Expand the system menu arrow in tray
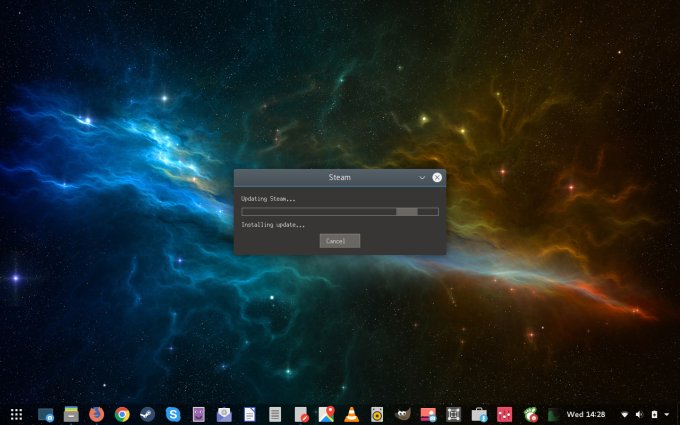This screenshot has width=680, height=425. [667, 415]
